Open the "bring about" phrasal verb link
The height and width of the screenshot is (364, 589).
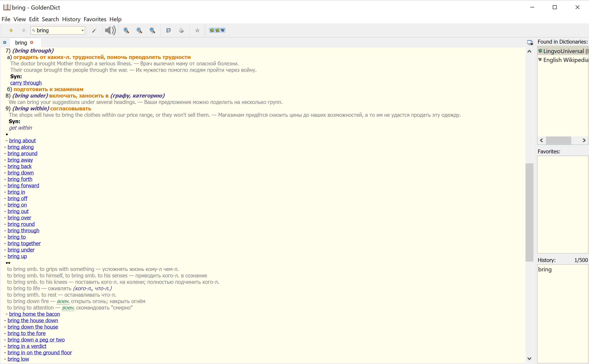point(22,140)
